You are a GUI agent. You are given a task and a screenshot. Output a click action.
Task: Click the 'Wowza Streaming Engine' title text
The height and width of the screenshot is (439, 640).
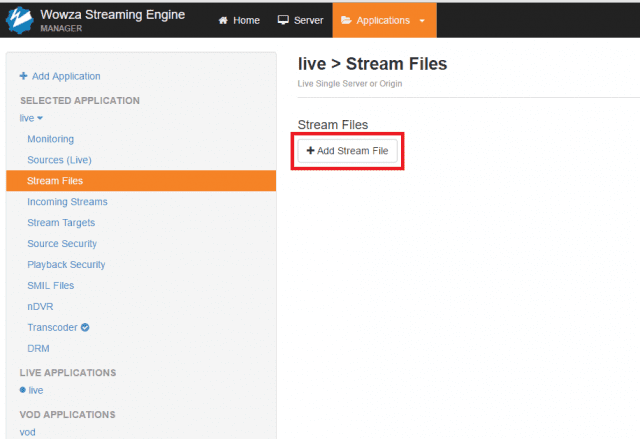(113, 15)
